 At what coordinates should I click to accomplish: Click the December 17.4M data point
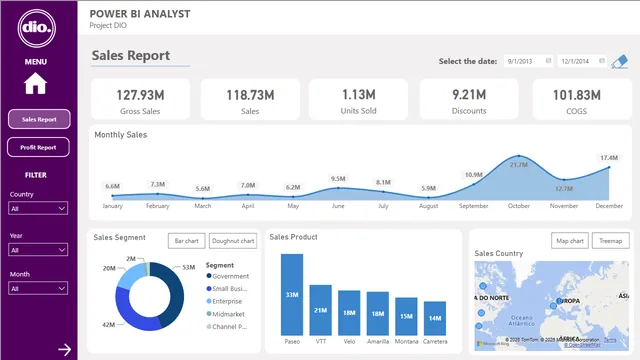609,167
